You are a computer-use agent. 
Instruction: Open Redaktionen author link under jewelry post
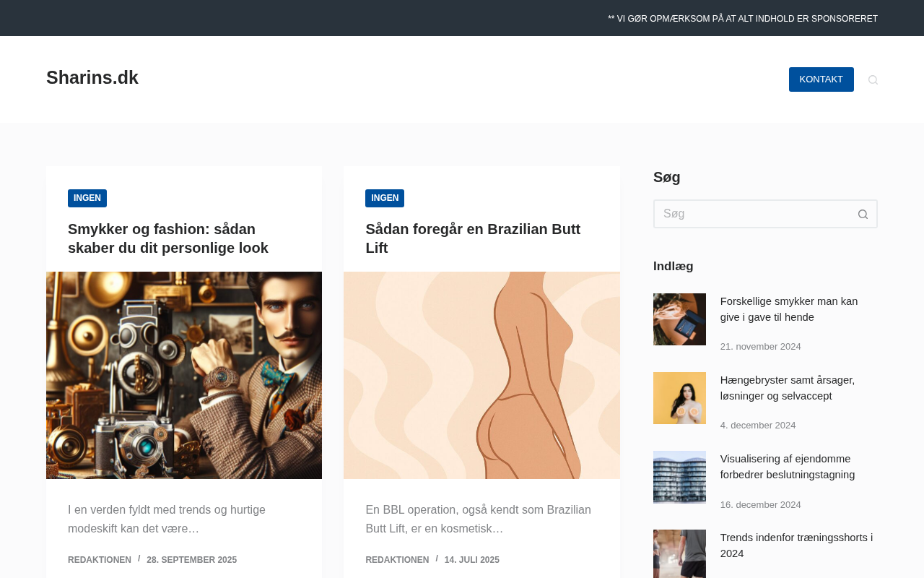tap(100, 560)
